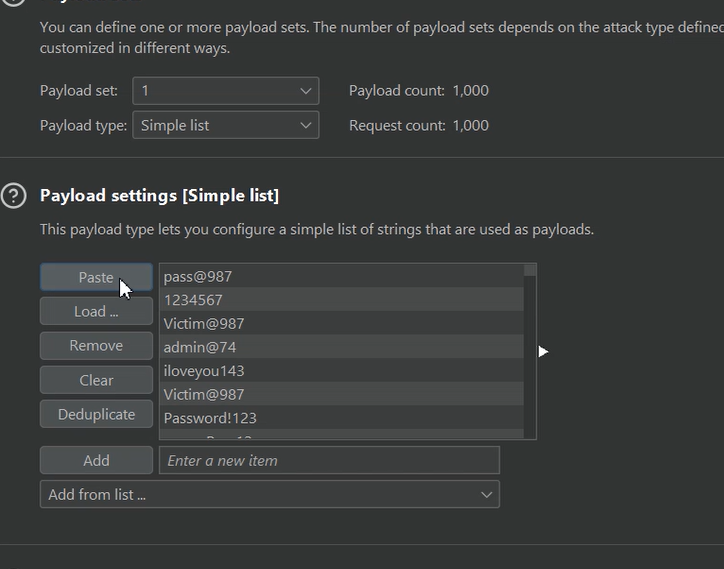Click the Deduplicate button
Image resolution: width=724 pixels, height=569 pixels.
(x=96, y=414)
